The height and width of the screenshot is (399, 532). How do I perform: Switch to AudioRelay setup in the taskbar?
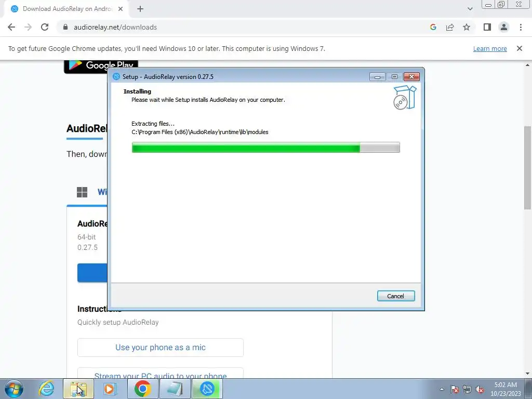pyautogui.click(x=207, y=389)
